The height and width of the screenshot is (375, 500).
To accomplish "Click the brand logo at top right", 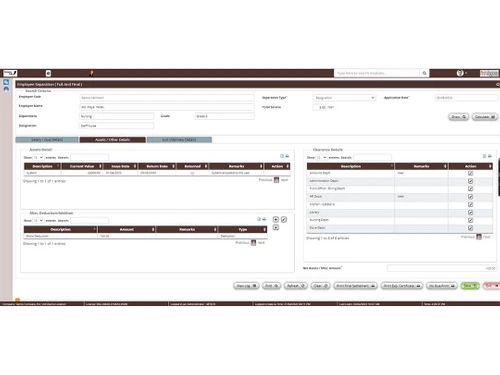I will click(489, 73).
